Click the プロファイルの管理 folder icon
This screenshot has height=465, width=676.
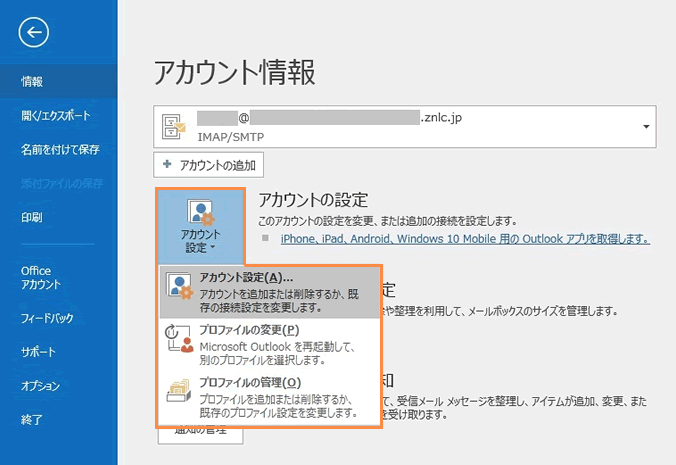pyautogui.click(x=178, y=390)
